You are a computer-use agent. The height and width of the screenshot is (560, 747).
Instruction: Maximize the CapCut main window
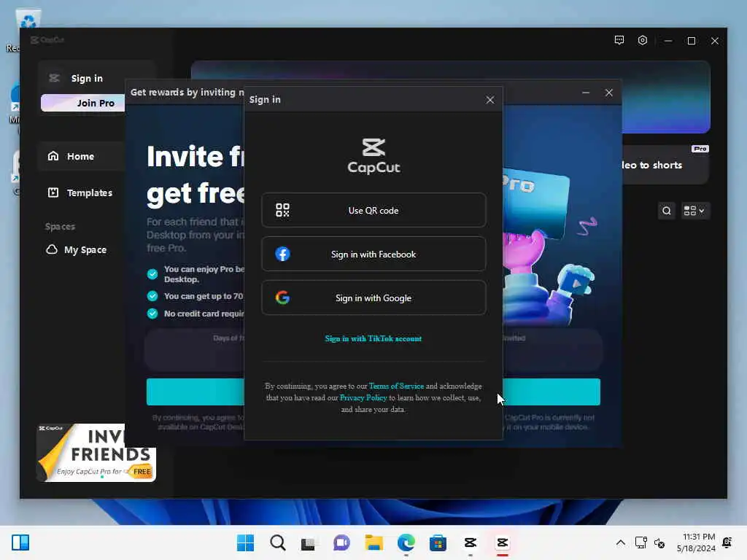[x=692, y=41]
